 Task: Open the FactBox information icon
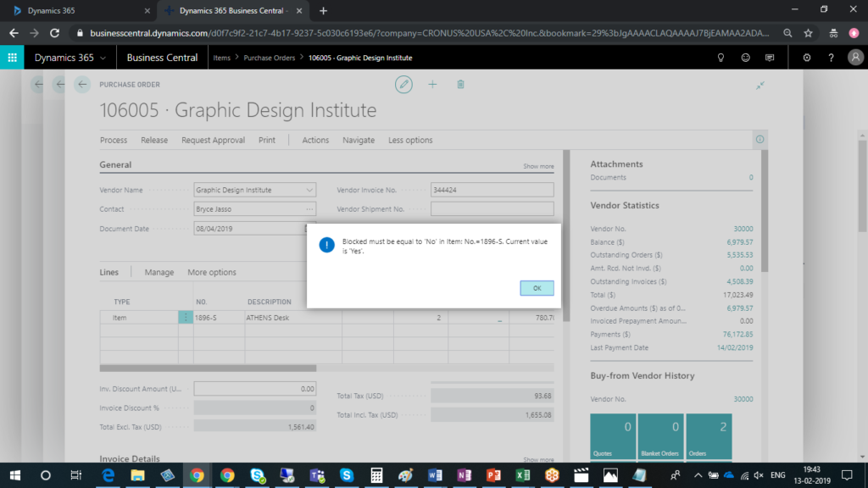pyautogui.click(x=759, y=140)
